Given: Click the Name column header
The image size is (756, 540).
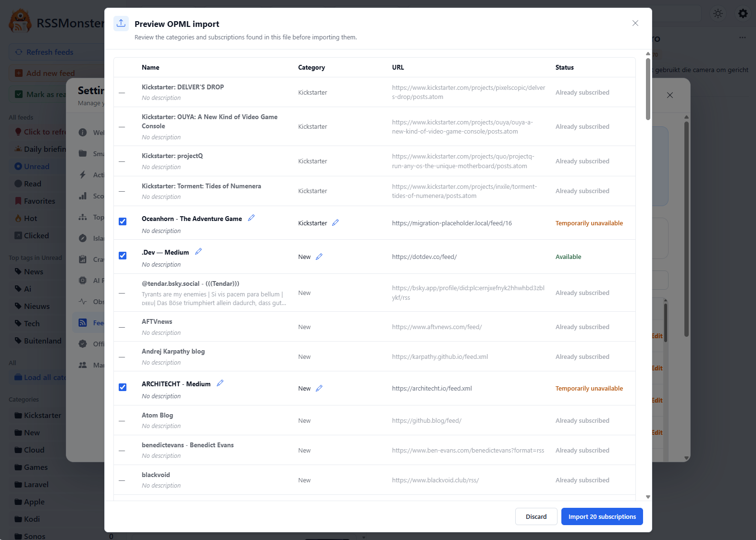Looking at the screenshot, I should [x=150, y=67].
